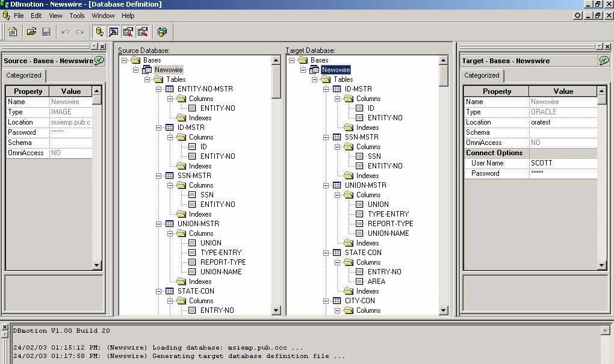
Task: Open the File menu
Action: (x=19, y=16)
